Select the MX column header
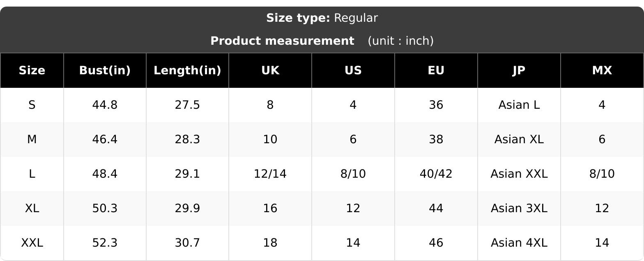This screenshot has height=261, width=644. [x=602, y=71]
